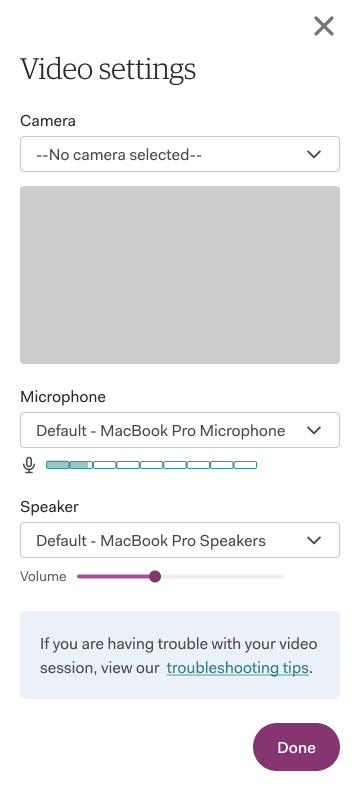Open the troubleshooting tips link
Viewport: 360px width, 803px height.
point(238,668)
